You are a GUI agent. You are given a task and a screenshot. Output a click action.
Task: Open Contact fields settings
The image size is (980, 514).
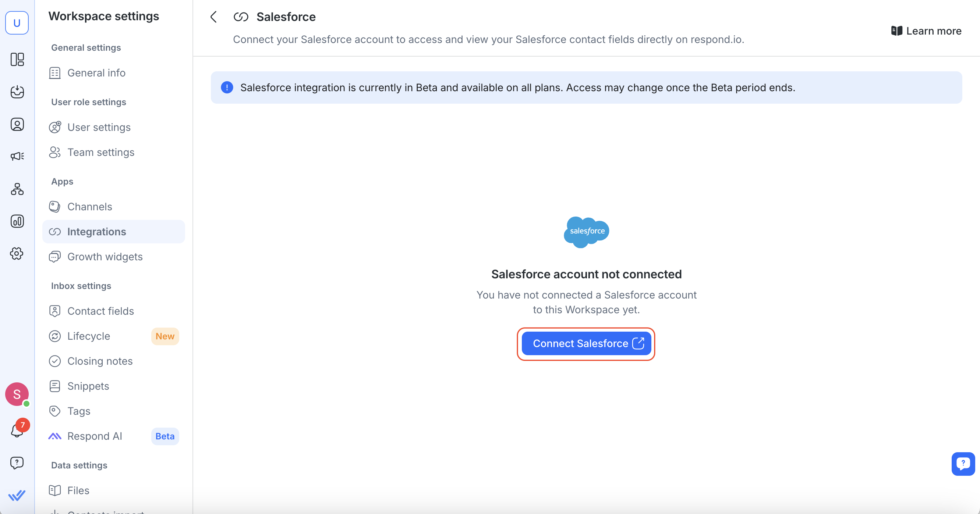[x=100, y=311]
